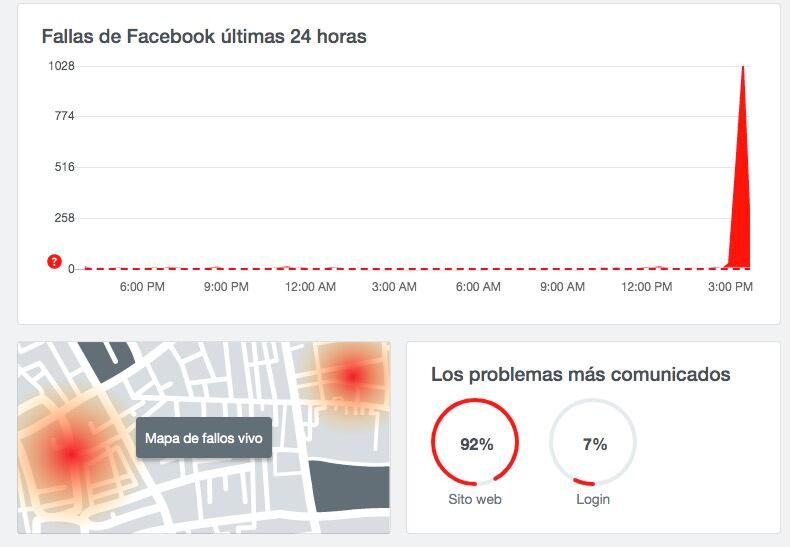Click the 12:00 PM time axis label
The height and width of the screenshot is (547, 790).
click(646, 287)
